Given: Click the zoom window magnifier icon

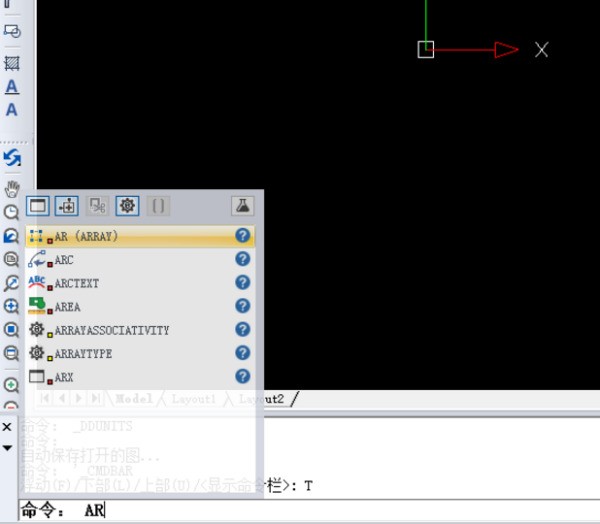Looking at the screenshot, I should point(11,260).
